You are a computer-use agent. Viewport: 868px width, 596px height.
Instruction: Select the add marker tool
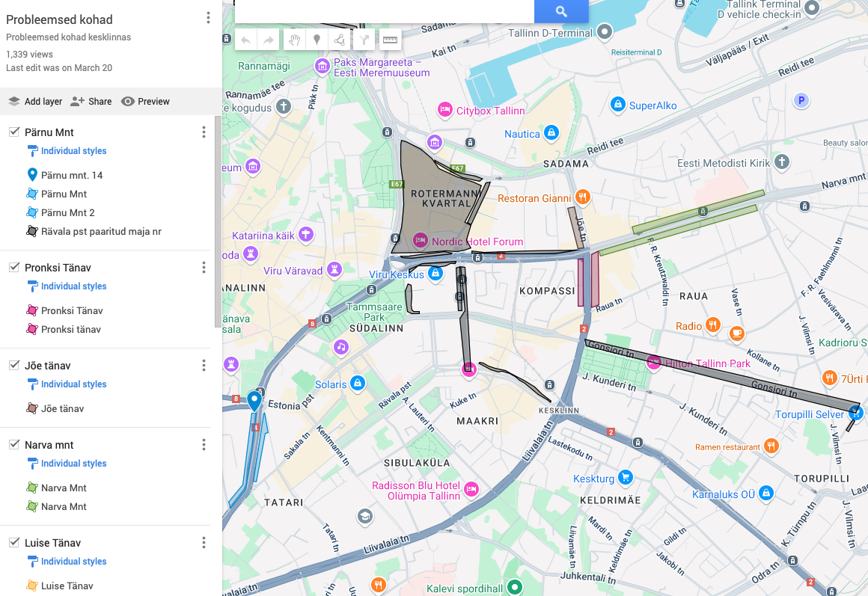[x=317, y=40]
